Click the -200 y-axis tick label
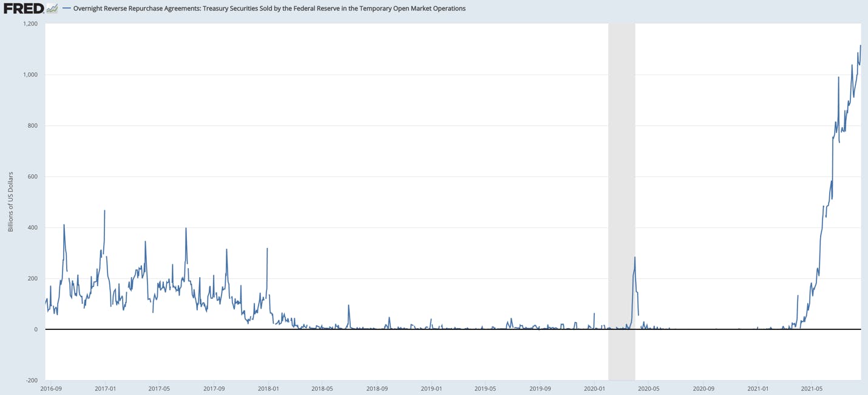This screenshot has height=395, width=868. click(x=32, y=380)
